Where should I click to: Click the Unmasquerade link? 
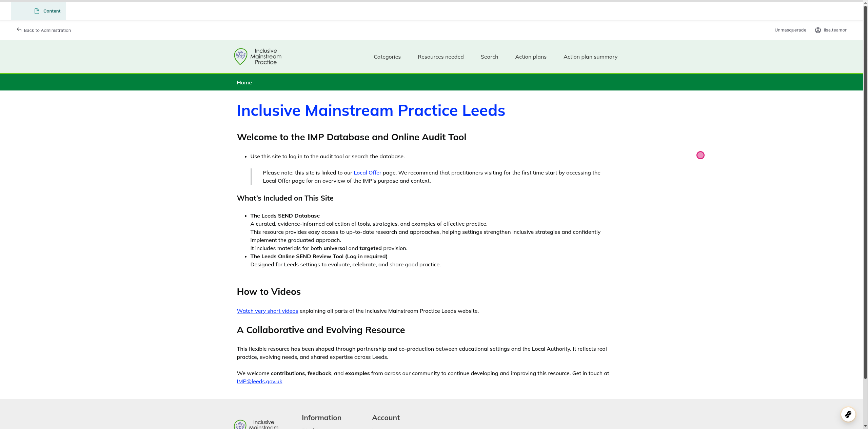click(x=790, y=30)
